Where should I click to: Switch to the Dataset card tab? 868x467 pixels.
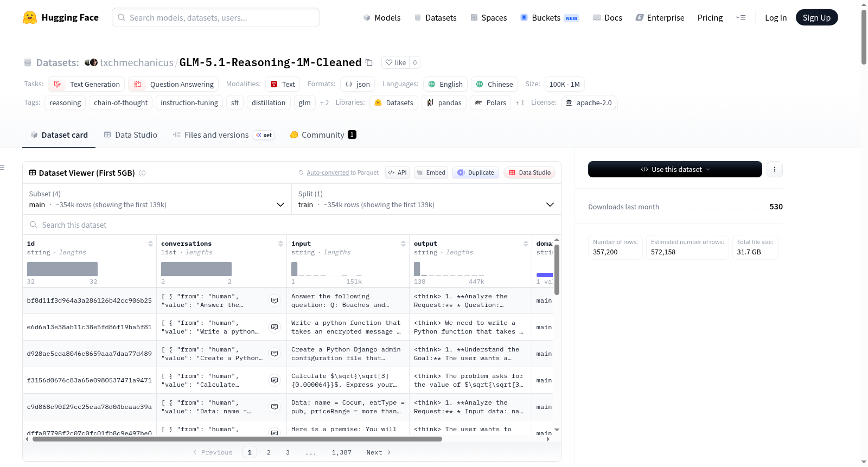tap(59, 135)
